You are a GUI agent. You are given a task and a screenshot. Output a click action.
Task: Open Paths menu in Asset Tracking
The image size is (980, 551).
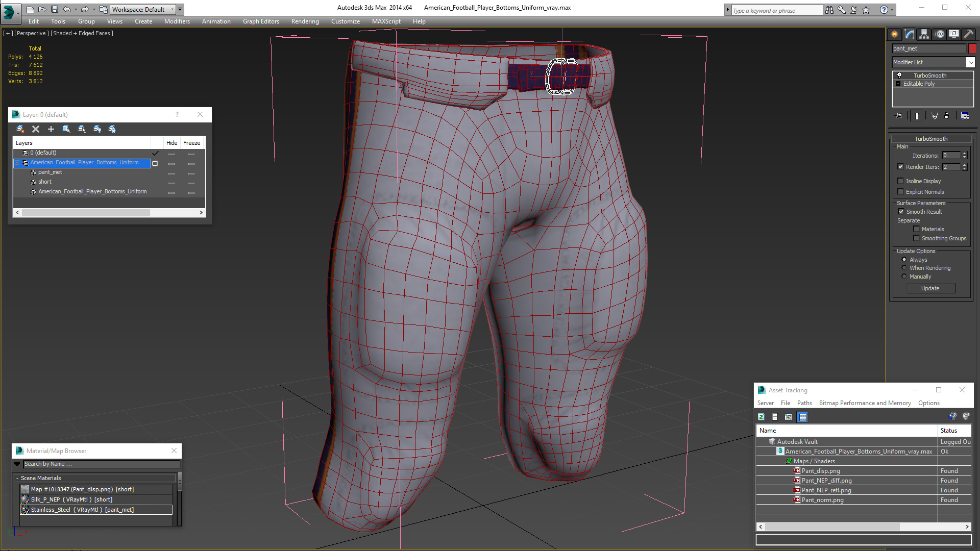click(804, 403)
